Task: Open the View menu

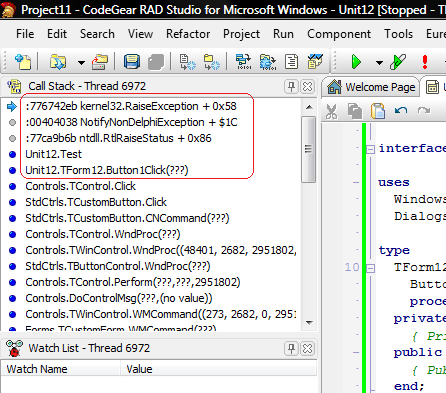Action: (x=140, y=34)
